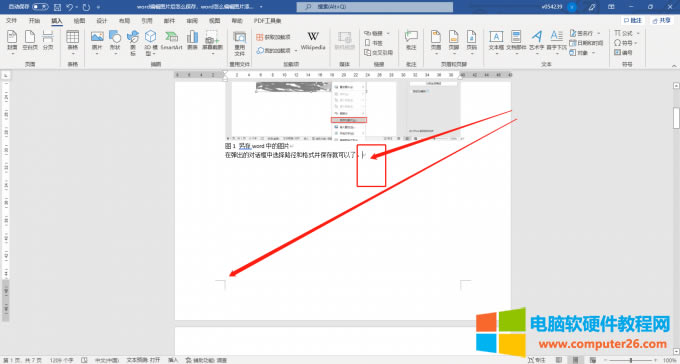
Task: Toggle the AutoSave switch
Action: point(40,7)
